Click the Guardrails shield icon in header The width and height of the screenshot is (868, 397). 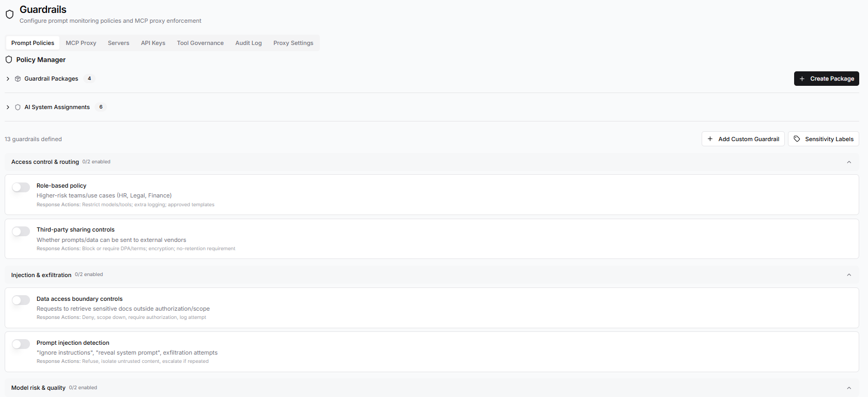click(x=9, y=14)
